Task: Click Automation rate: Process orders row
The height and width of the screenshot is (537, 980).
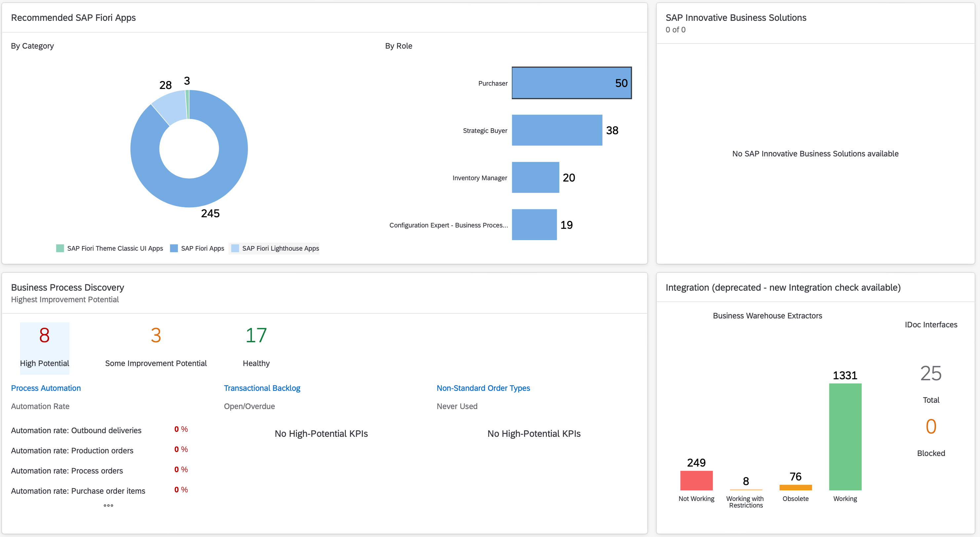Action: coord(100,471)
